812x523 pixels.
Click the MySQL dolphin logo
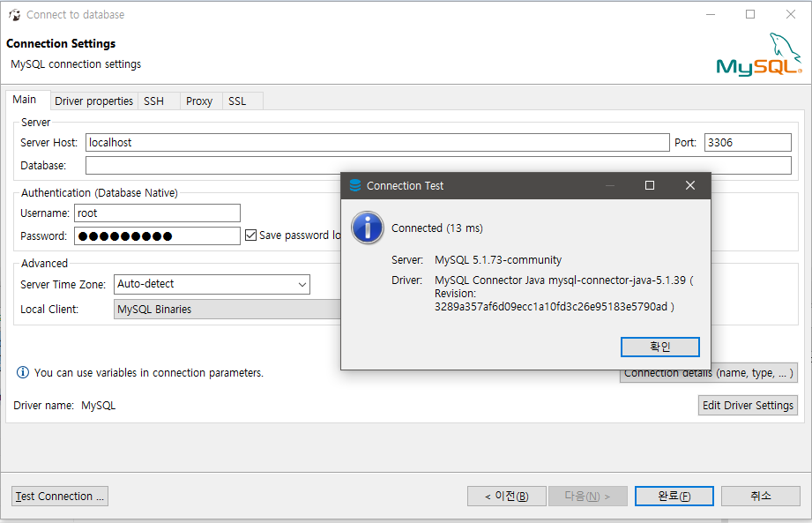[759, 55]
